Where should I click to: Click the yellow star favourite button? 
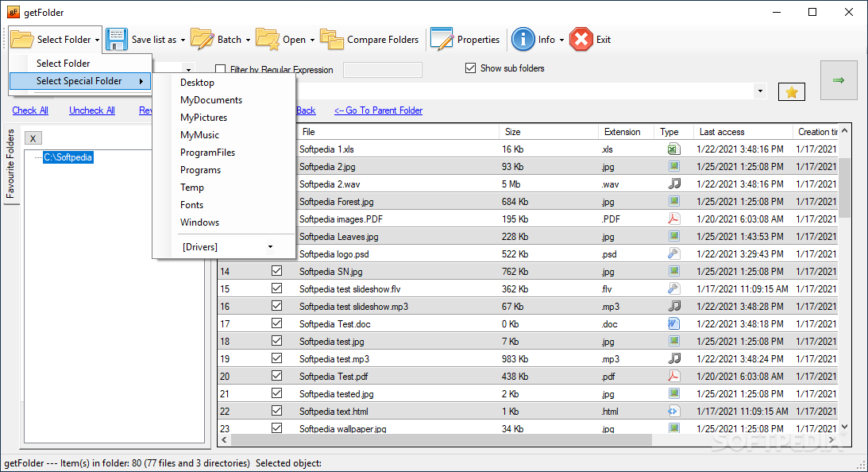point(792,92)
